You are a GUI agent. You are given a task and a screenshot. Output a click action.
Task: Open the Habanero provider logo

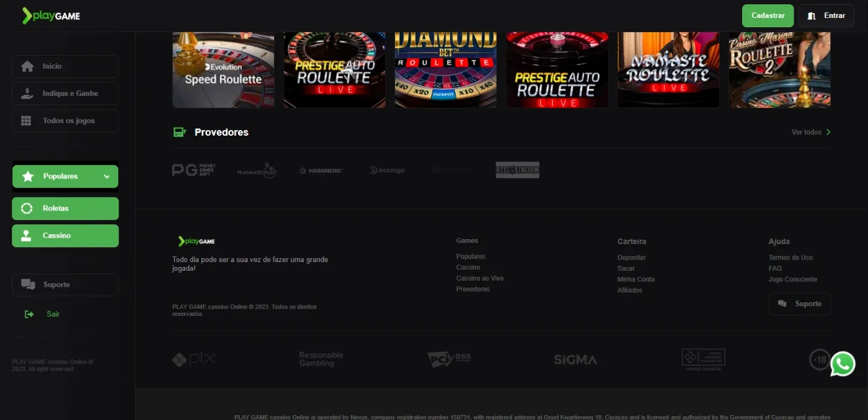pyautogui.click(x=321, y=170)
